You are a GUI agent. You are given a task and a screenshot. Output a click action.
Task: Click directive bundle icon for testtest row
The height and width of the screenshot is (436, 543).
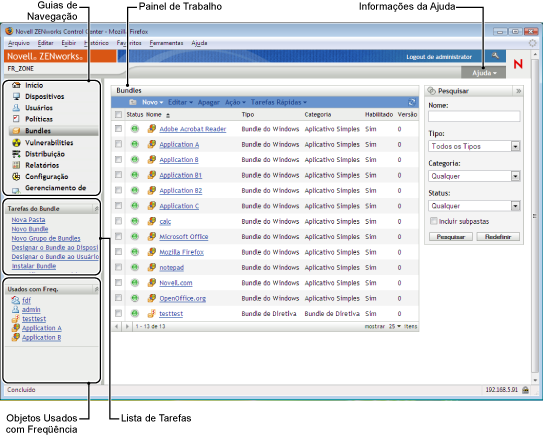[151, 313]
